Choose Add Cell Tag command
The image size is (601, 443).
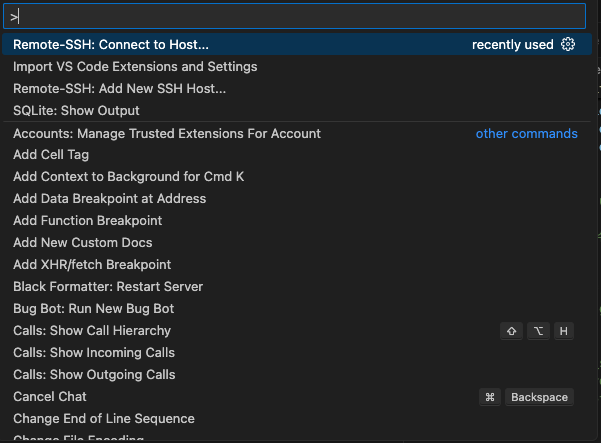coord(297,155)
